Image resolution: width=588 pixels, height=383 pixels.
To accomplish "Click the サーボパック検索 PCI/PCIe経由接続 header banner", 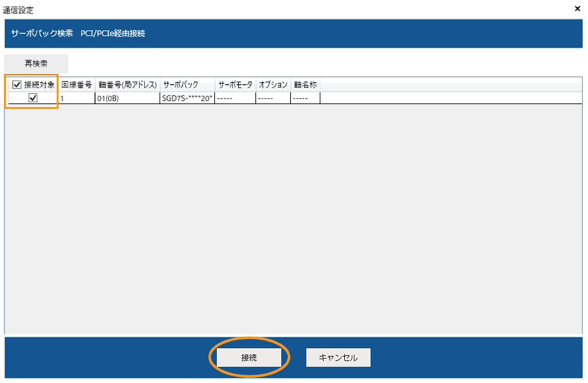I will (293, 33).
